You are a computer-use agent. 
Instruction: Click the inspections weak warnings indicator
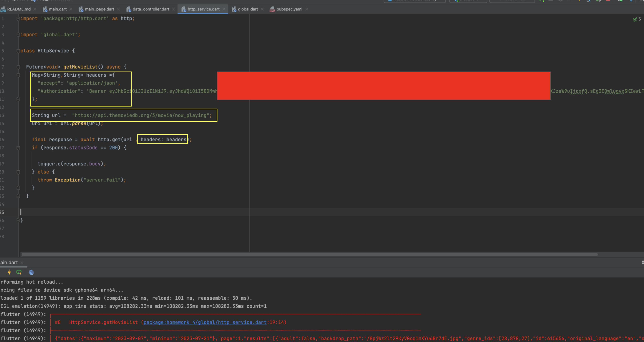(x=636, y=19)
